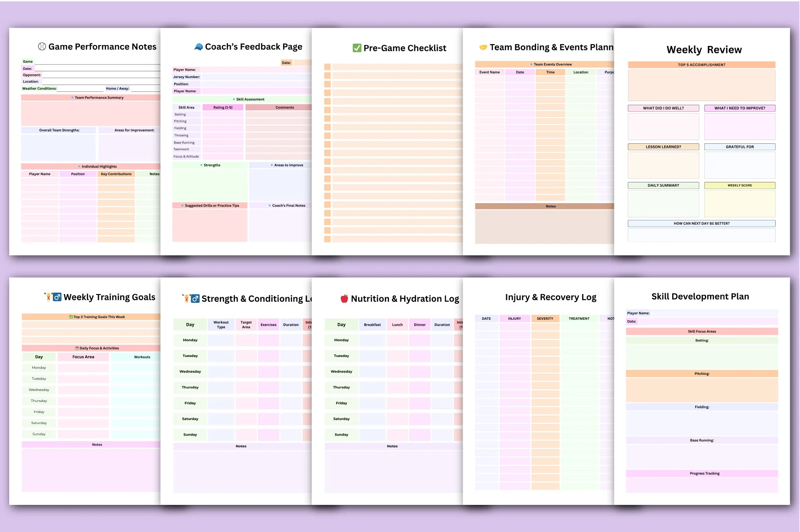This screenshot has height=532, width=800.
Task: Click the green checkmark icon beside Pre-Game Checklist
Action: click(357, 48)
